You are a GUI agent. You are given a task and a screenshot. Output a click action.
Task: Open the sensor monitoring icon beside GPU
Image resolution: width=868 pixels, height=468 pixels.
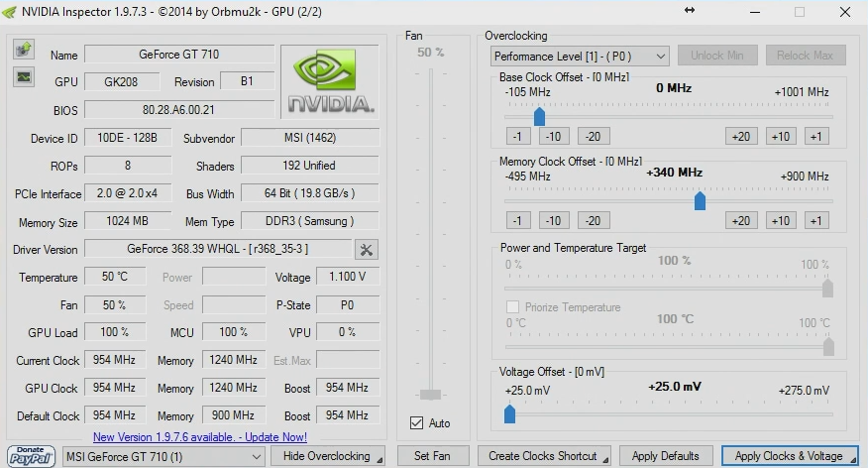[x=24, y=77]
